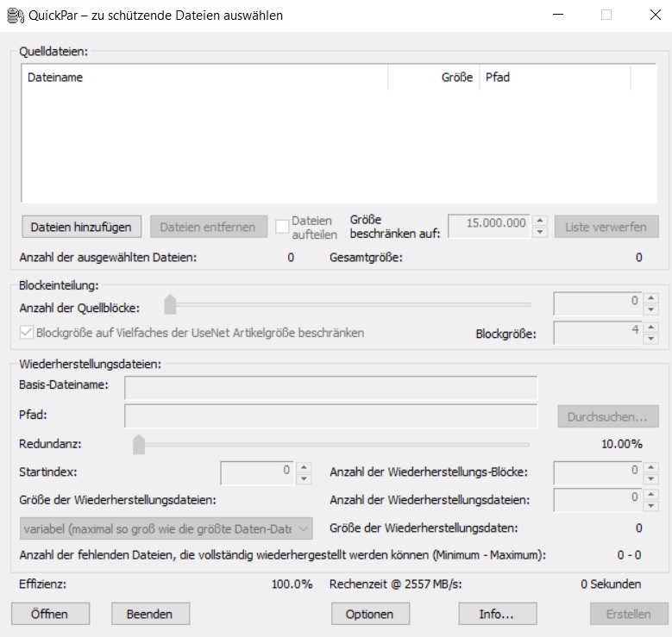
Task: Decrease 'Größe beschränken auf' with down arrow
Action: 540,232
